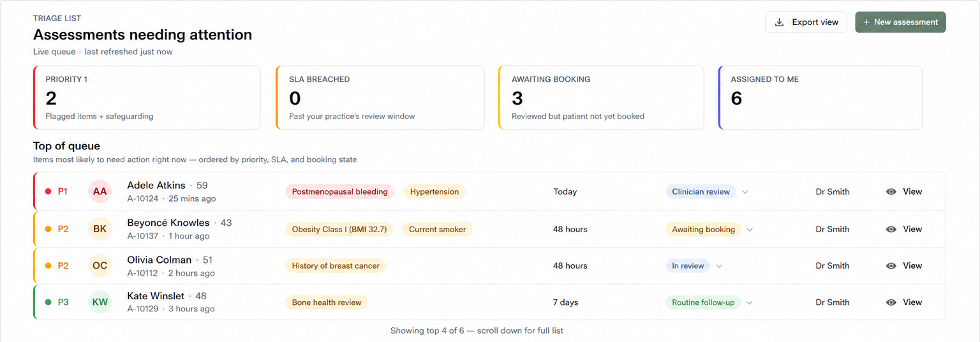Expand the In review status dropdown chevron
Viewport: 980px width, 342px height.
coord(719,266)
